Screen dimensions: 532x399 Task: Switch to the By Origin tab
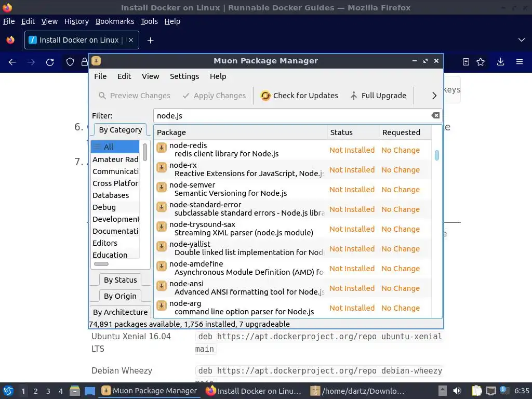pyautogui.click(x=120, y=296)
